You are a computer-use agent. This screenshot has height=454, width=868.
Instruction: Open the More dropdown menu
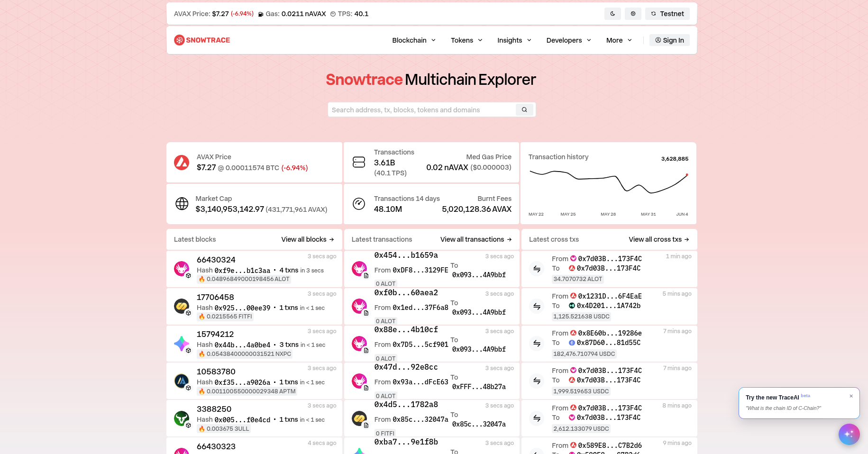tap(619, 40)
